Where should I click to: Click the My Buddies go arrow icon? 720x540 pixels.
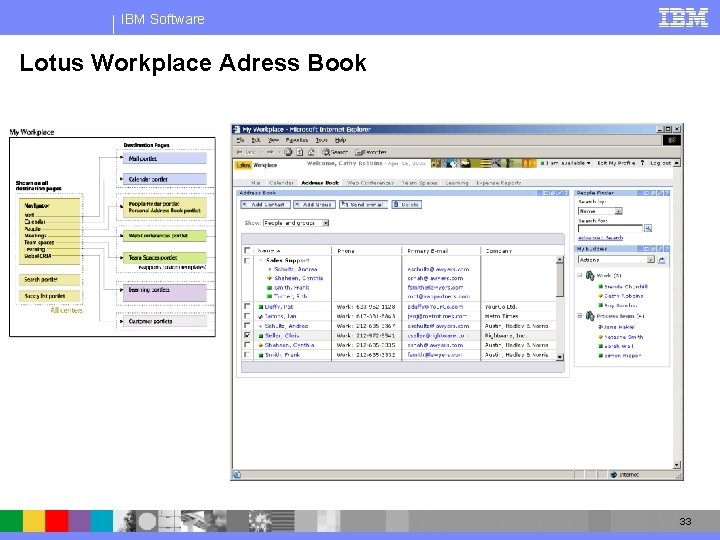point(661,260)
